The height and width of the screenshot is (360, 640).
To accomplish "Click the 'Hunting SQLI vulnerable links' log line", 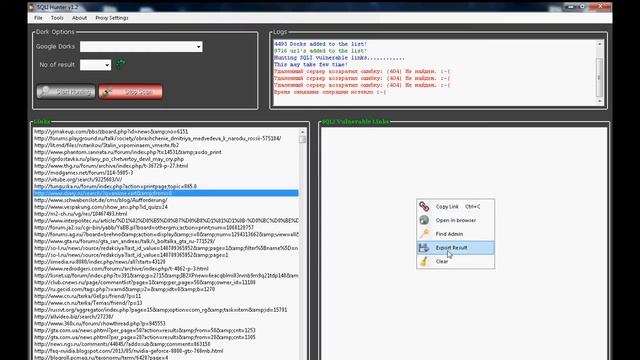I will tap(339, 58).
